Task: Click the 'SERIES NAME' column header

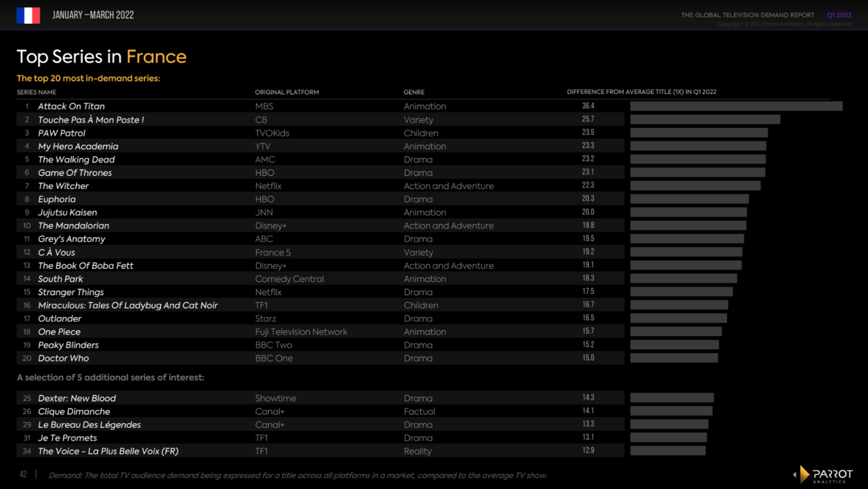Action: (36, 92)
